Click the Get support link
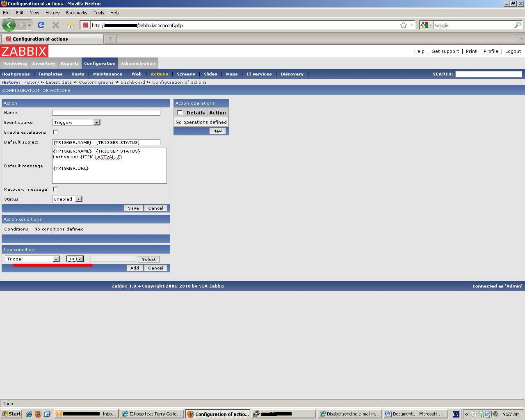 pos(445,51)
